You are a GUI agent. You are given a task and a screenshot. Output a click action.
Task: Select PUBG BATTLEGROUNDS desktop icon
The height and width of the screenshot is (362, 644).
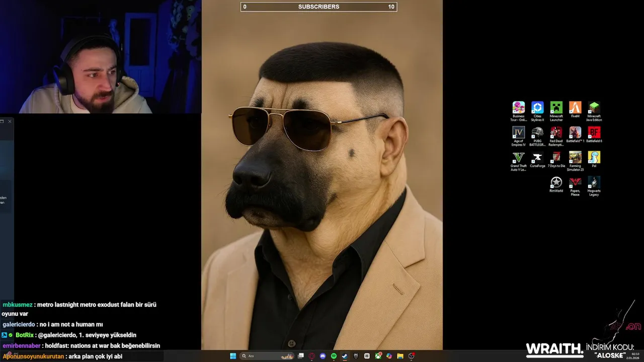[537, 136]
